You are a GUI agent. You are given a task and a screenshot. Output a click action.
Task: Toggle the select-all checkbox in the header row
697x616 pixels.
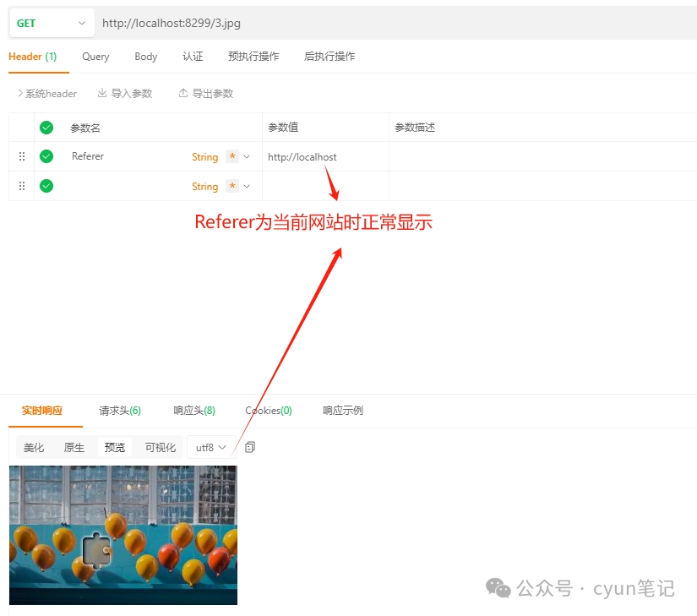point(46,128)
